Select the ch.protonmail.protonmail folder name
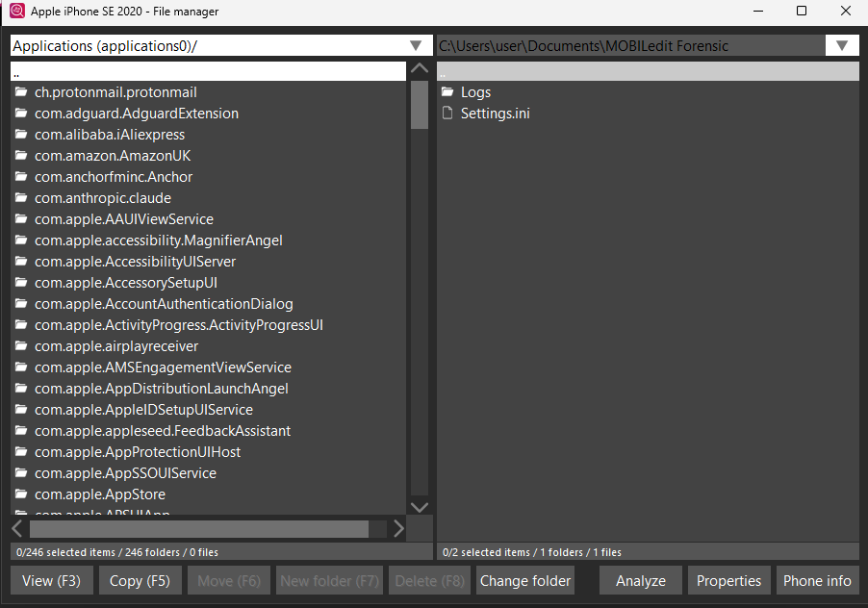 tap(115, 91)
